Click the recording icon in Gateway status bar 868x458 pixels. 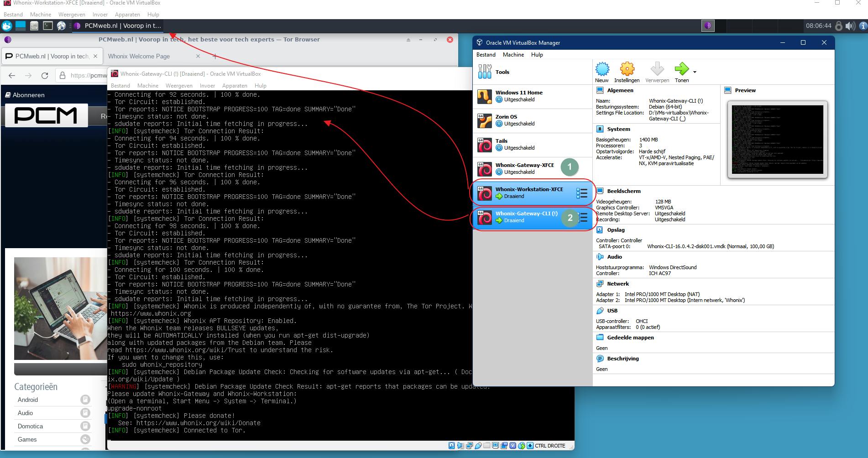pos(504,446)
